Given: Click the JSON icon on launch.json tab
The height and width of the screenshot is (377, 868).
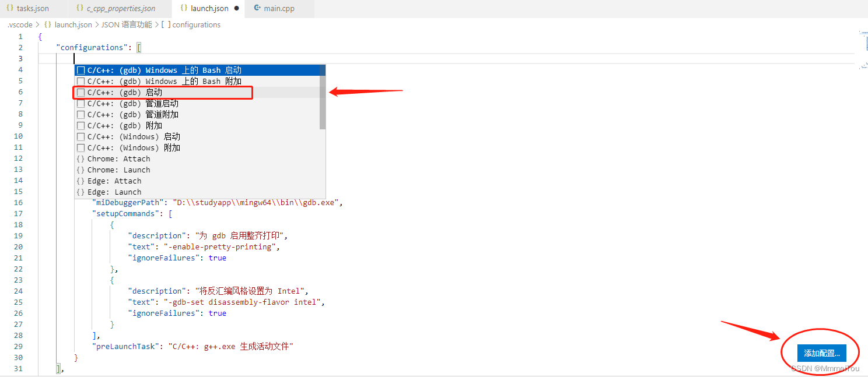Looking at the screenshot, I should pos(184,9).
